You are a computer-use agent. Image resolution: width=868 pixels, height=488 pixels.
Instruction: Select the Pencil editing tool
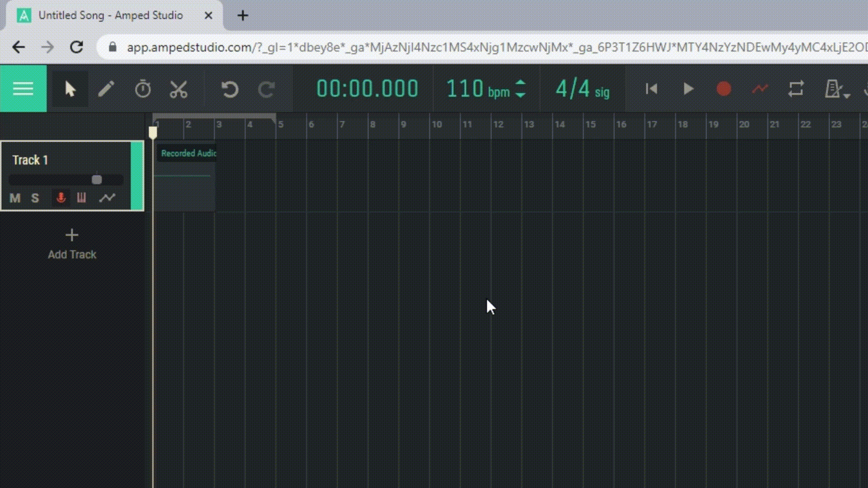[x=107, y=89]
